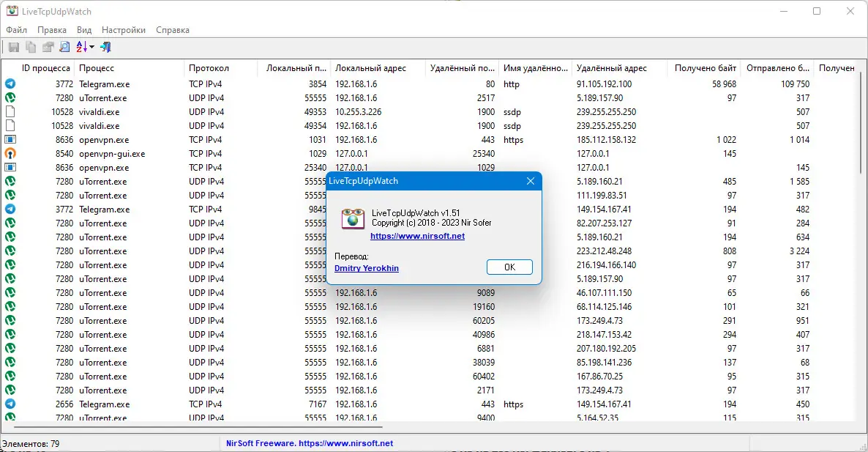Sort by the ID процесса column header
Image resolution: width=868 pixels, height=452 pixels.
pyautogui.click(x=46, y=68)
